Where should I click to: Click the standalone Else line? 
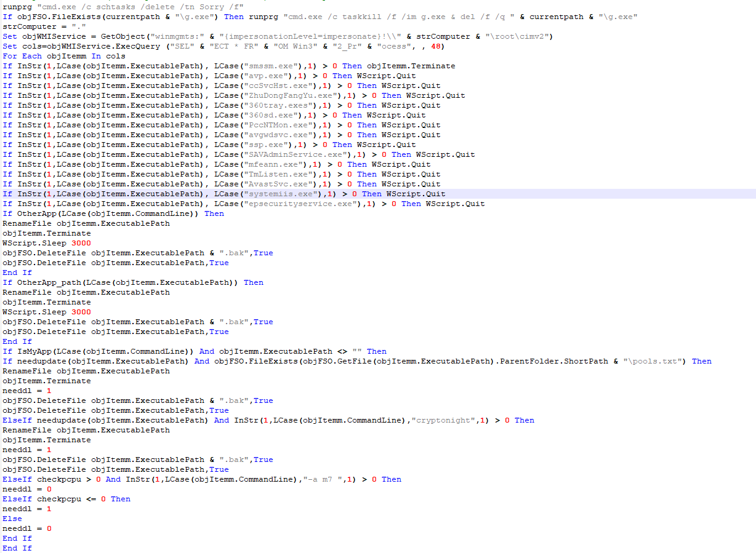12,519
